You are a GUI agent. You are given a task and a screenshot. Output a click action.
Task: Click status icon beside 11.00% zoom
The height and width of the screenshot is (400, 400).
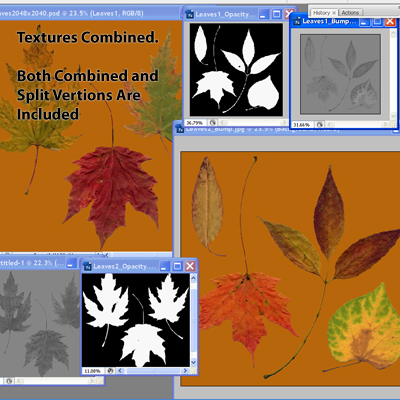(x=110, y=371)
